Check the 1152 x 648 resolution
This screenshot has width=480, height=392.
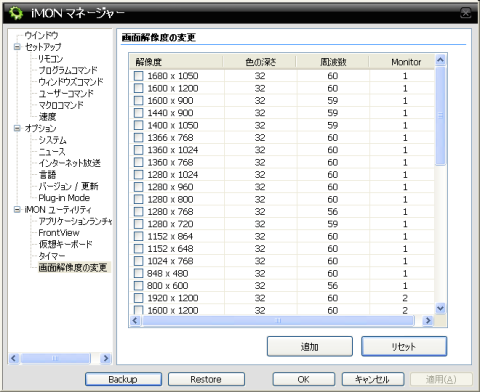click(138, 249)
